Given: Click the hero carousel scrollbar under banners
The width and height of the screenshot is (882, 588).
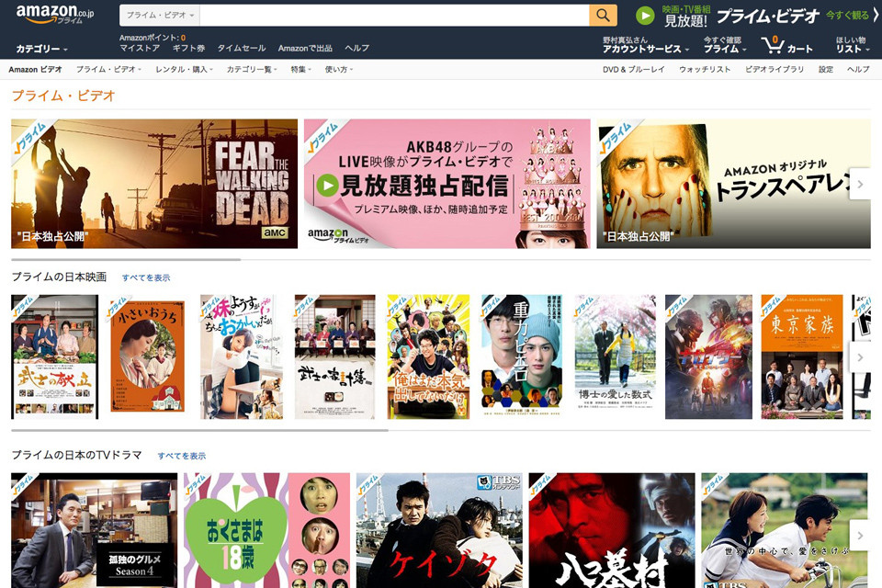Looking at the screenshot, I should point(126,259).
